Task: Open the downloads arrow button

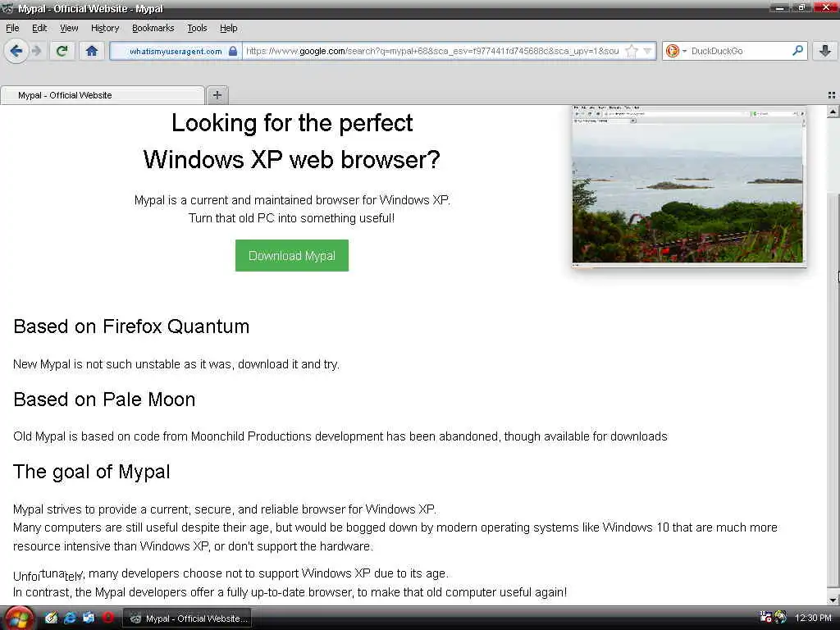Action: click(x=825, y=51)
